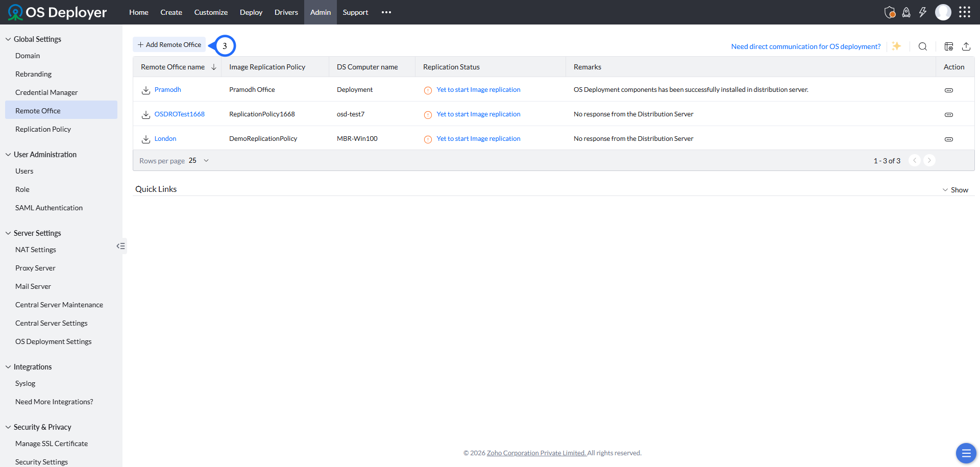Collapse the User Administration section
Image resolution: width=980 pixels, height=467 pixels.
pos(7,154)
